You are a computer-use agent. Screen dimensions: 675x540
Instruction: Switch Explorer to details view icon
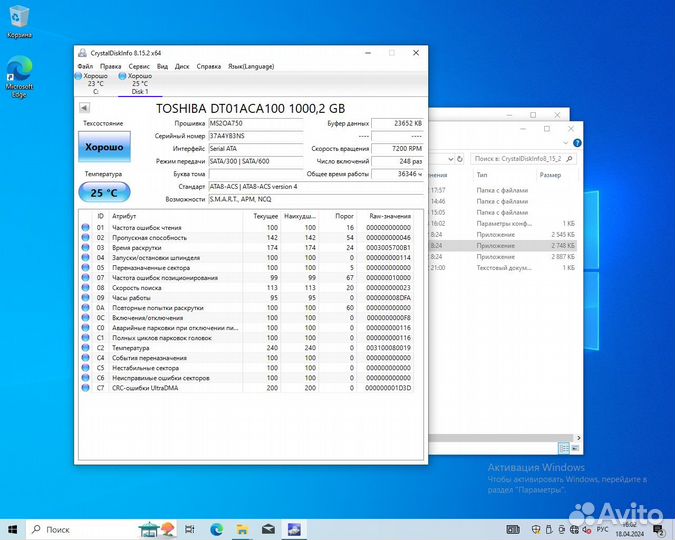click(x=564, y=448)
